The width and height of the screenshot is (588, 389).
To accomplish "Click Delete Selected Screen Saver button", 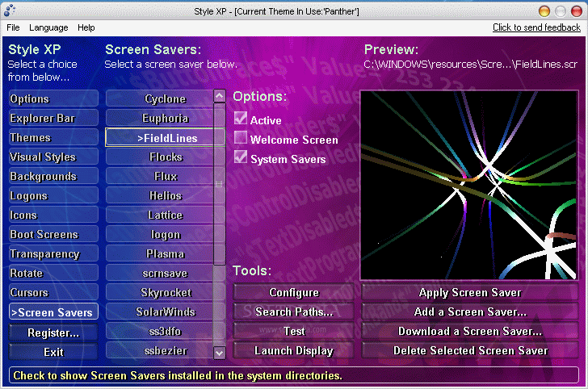I will (x=470, y=351).
